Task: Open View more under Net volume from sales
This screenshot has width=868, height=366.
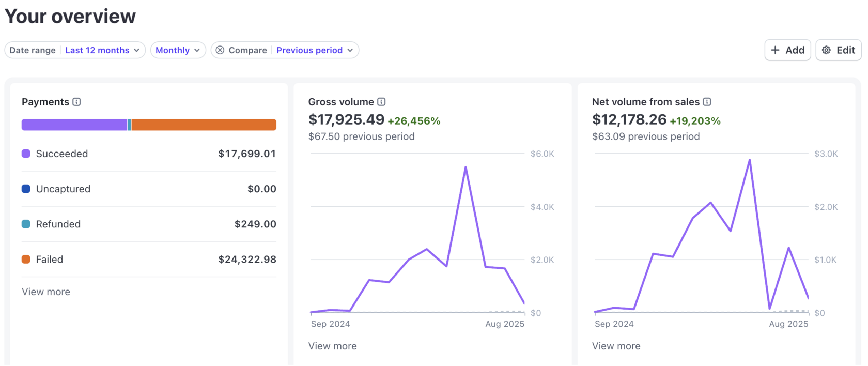Action: 616,346
